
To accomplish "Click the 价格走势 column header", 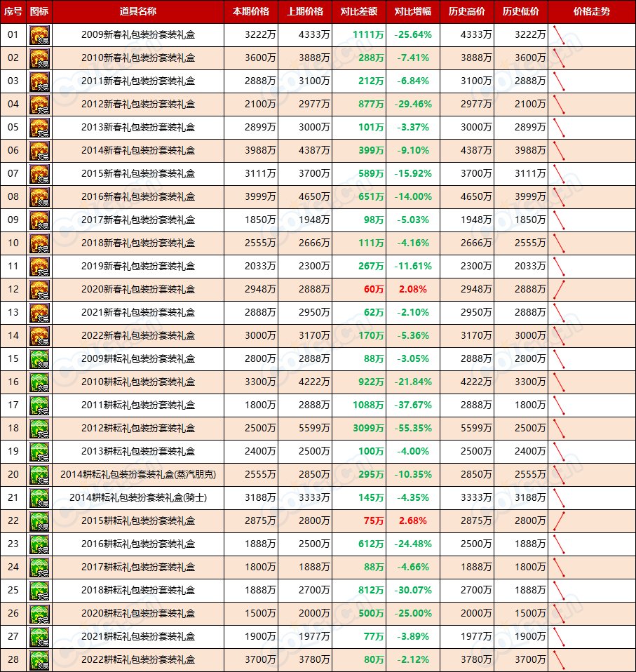I will [x=591, y=12].
